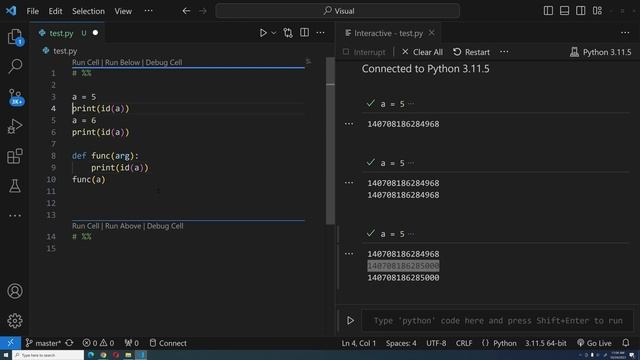Screen dimensions: 640x360
Task: Select the Python 3.11.5 kernel picker
Action: pyautogui.click(x=600, y=52)
